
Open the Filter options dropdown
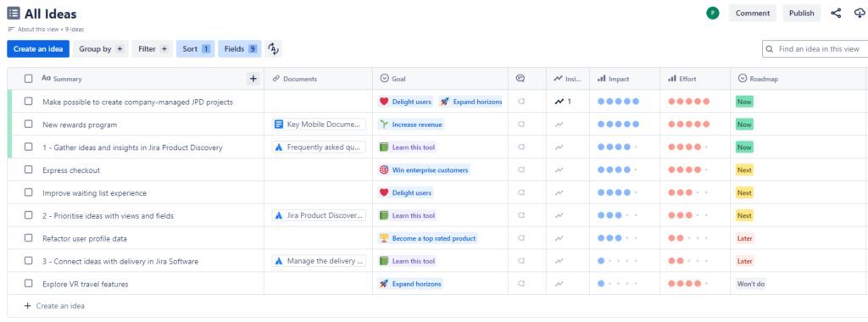pos(153,48)
